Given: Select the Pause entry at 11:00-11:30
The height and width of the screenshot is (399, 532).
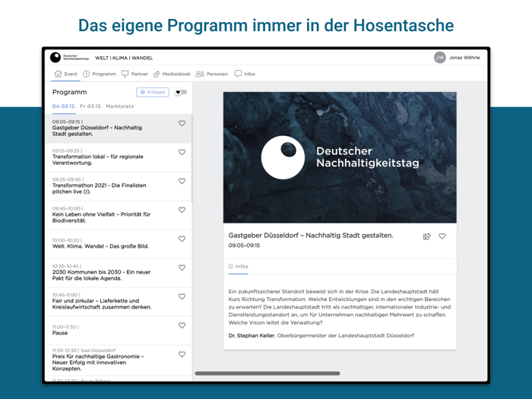Looking at the screenshot, I should click(x=119, y=331).
